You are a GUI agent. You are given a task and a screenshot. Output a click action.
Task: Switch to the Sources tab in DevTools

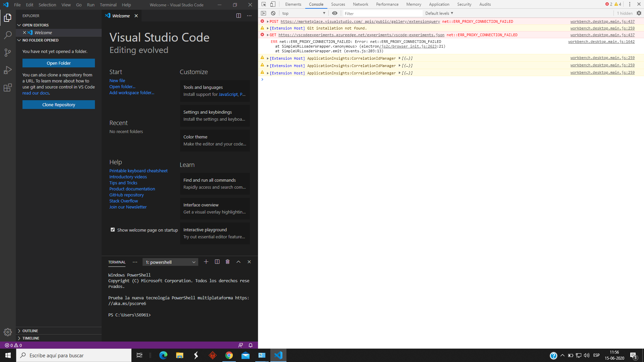pyautogui.click(x=338, y=4)
